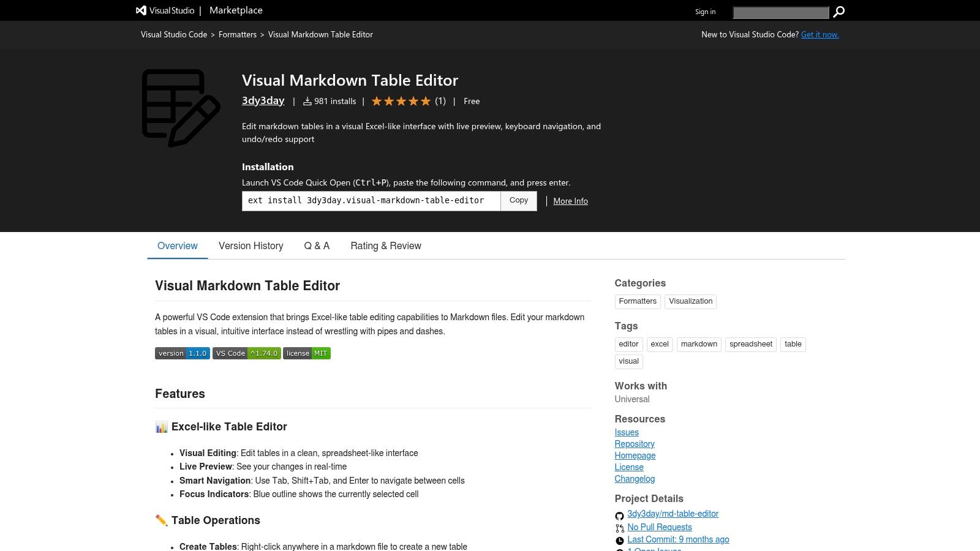Open the License resource link

tap(629, 467)
